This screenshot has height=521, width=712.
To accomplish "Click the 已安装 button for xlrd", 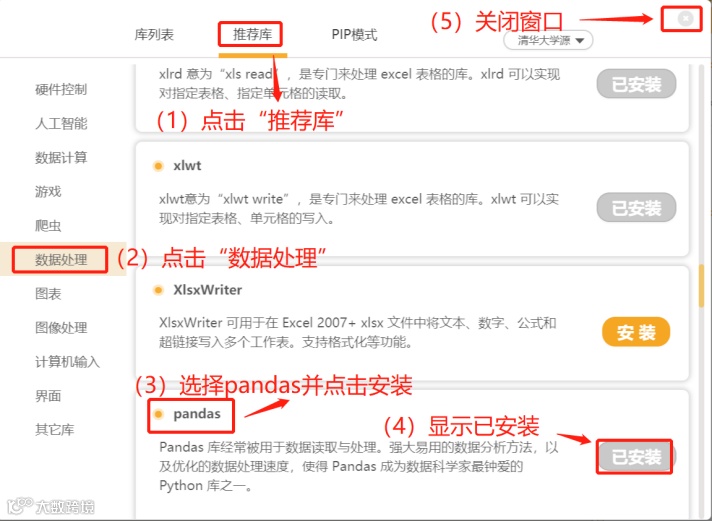I will [636, 84].
